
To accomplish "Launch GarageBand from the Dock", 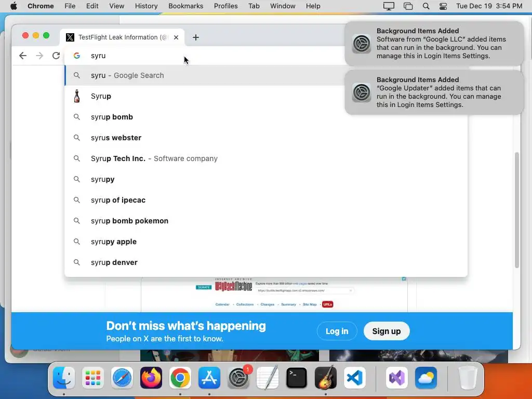I will (326, 378).
